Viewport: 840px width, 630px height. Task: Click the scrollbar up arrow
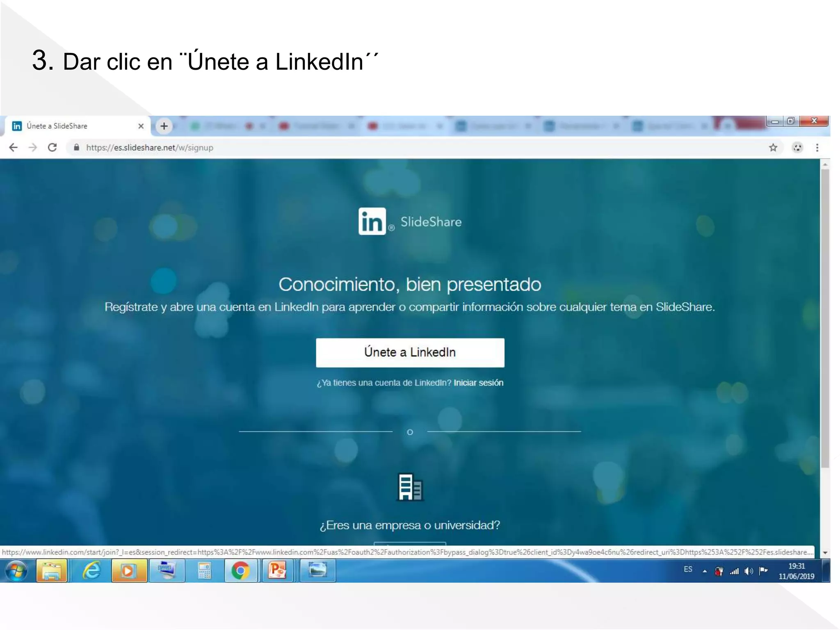click(x=825, y=164)
